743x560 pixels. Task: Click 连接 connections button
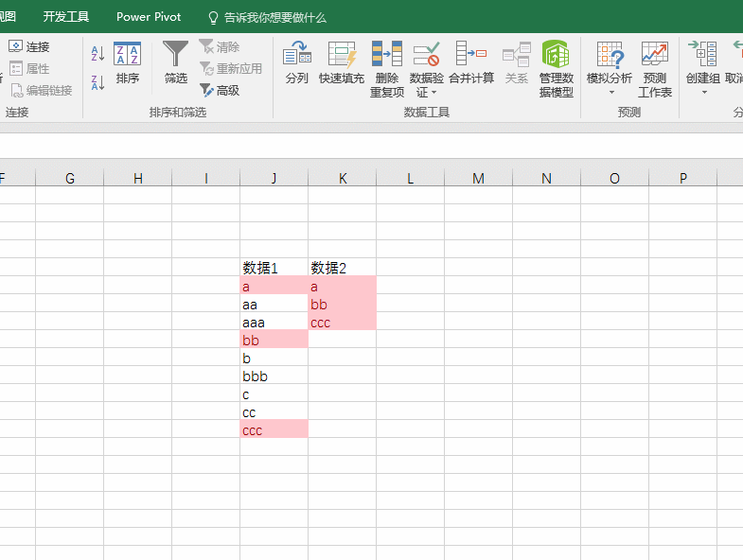point(29,47)
